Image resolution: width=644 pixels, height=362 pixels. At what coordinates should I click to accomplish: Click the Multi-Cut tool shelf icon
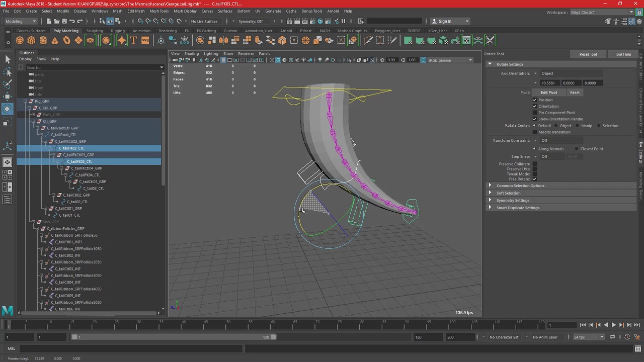pos(369,41)
